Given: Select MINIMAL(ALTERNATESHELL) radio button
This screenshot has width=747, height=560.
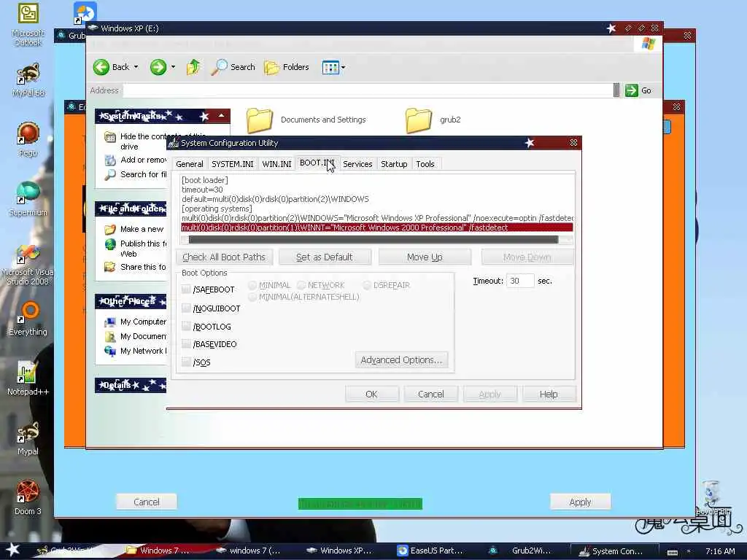Looking at the screenshot, I should pos(252,297).
